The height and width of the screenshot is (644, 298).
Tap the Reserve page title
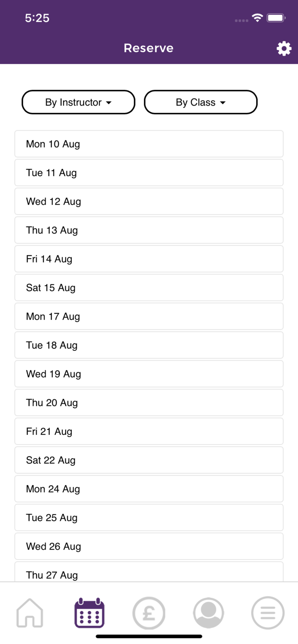tap(149, 48)
